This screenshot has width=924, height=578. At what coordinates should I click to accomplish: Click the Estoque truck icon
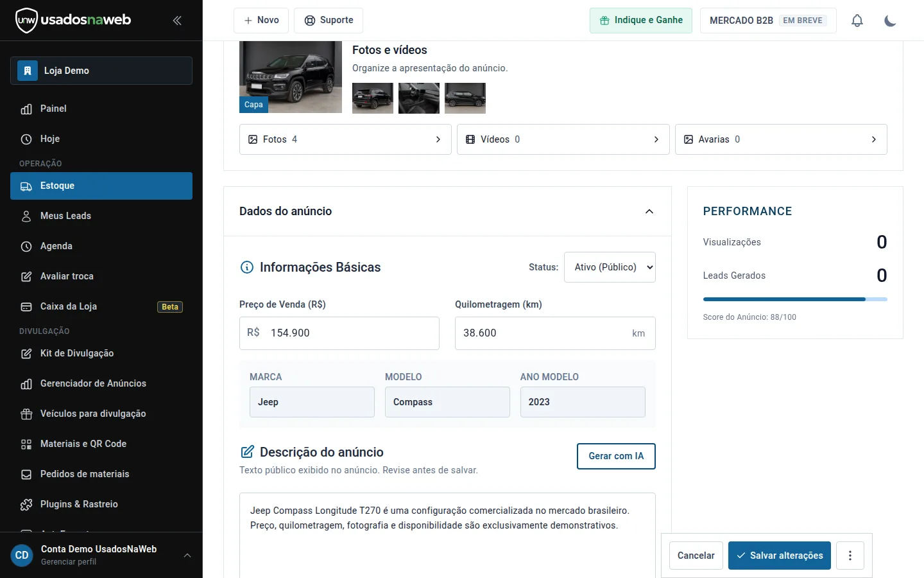pyautogui.click(x=26, y=186)
